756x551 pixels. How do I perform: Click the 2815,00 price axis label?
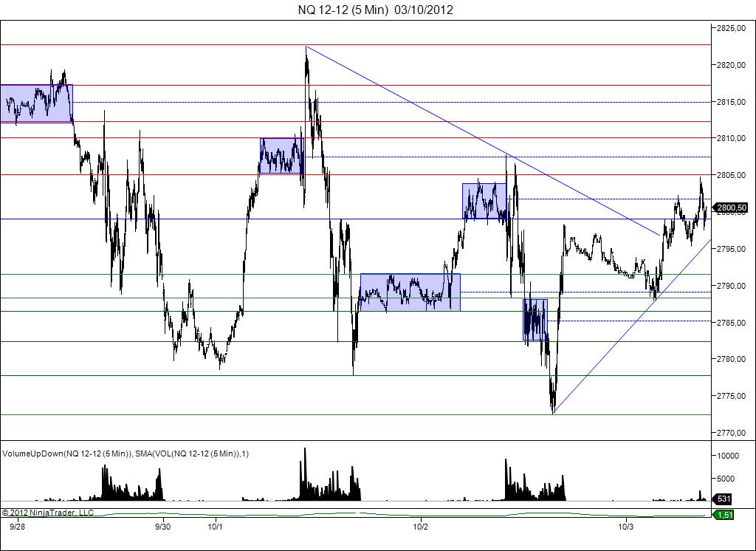[732, 102]
